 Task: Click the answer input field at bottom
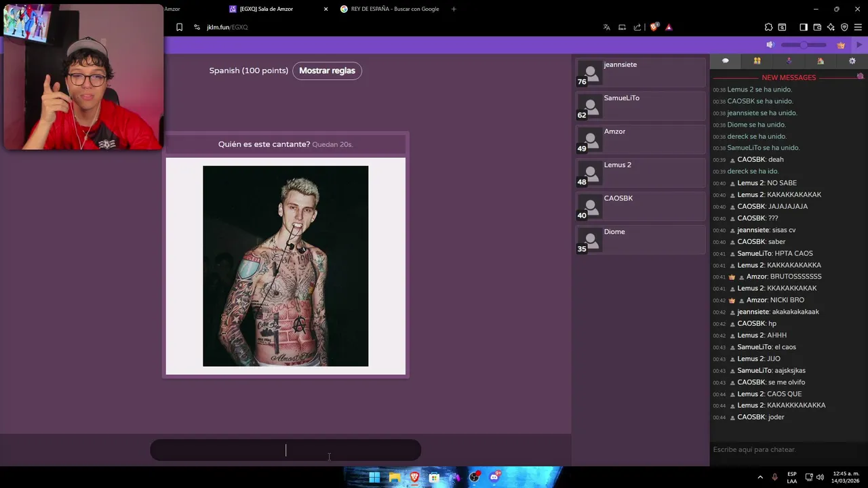[285, 450]
